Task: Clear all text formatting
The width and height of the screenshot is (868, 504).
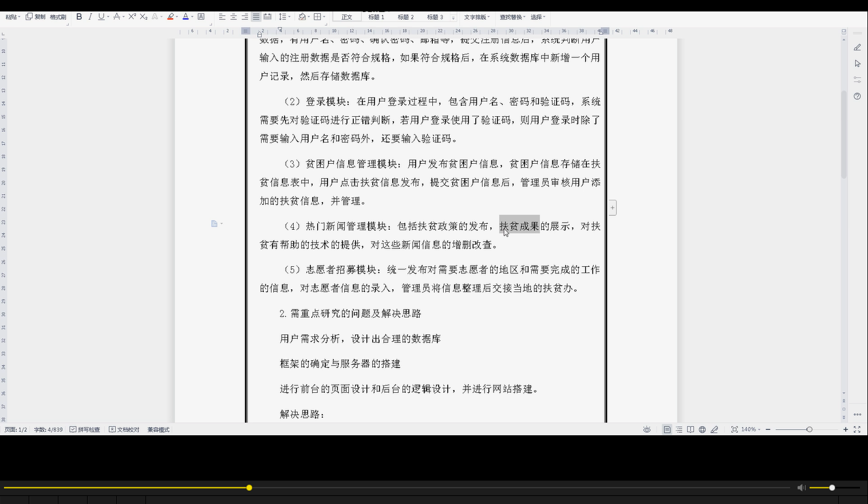Action: [155, 17]
